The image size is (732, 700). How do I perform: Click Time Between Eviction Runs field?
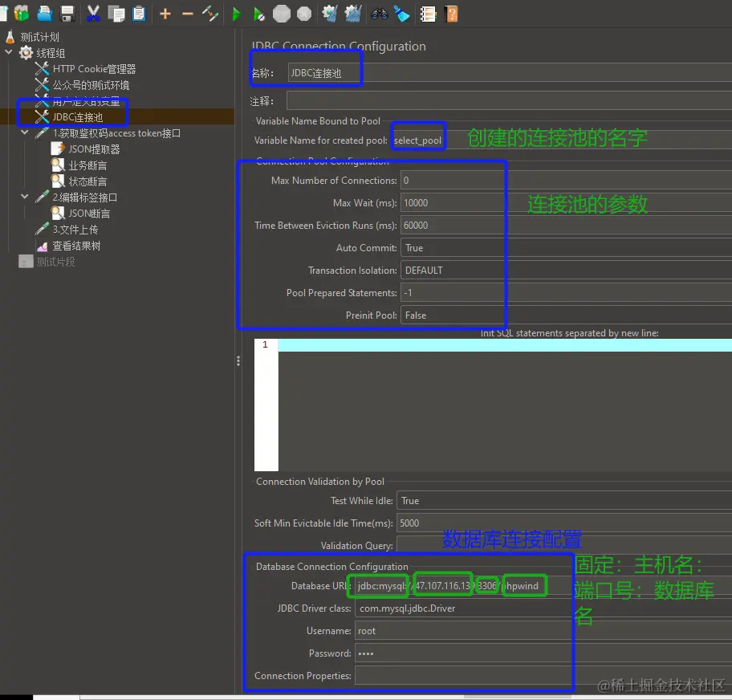tap(566, 225)
